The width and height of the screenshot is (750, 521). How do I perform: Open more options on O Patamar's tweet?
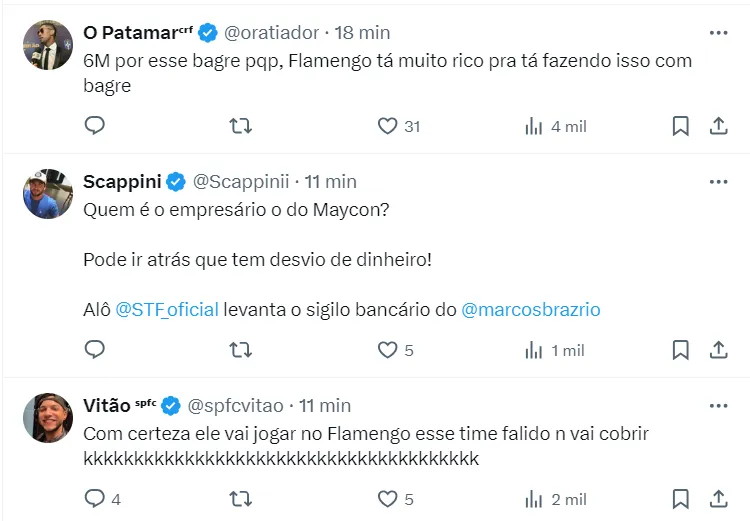pos(718,33)
